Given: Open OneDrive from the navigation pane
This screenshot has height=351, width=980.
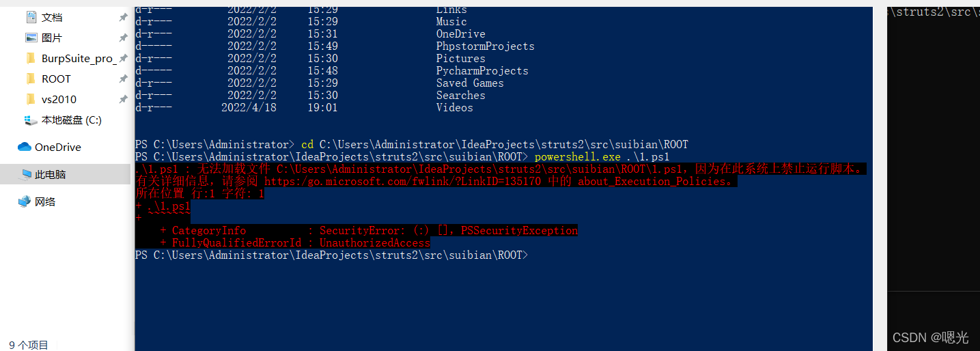Looking at the screenshot, I should pos(58,147).
